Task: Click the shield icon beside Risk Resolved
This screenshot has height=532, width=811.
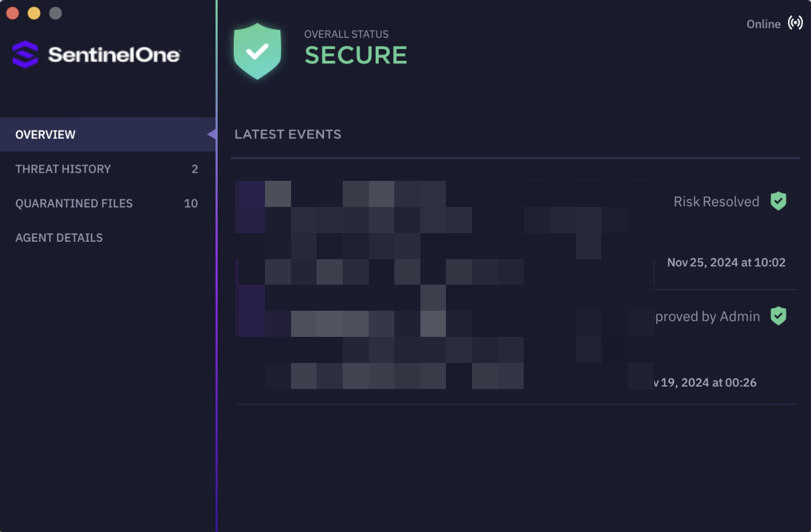Action: pyautogui.click(x=778, y=201)
